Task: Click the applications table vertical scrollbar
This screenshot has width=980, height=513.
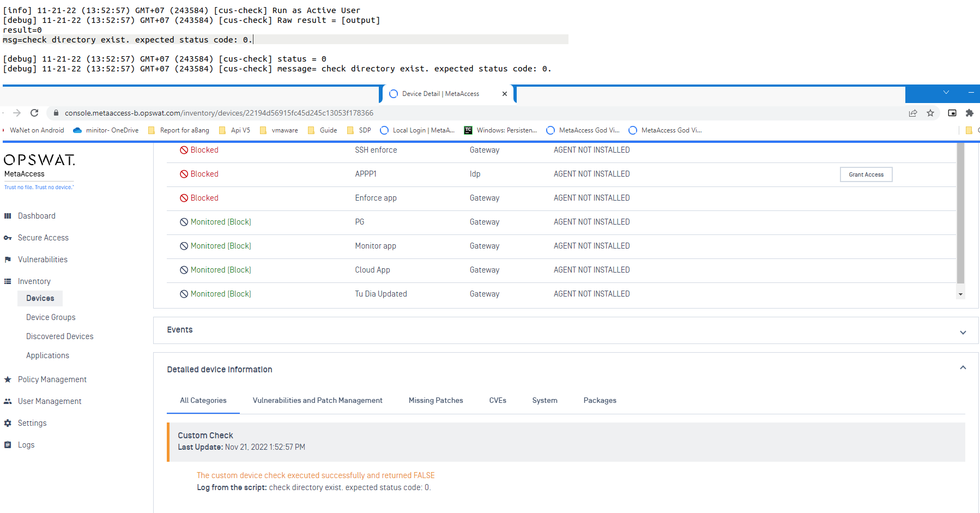Action: [960, 213]
